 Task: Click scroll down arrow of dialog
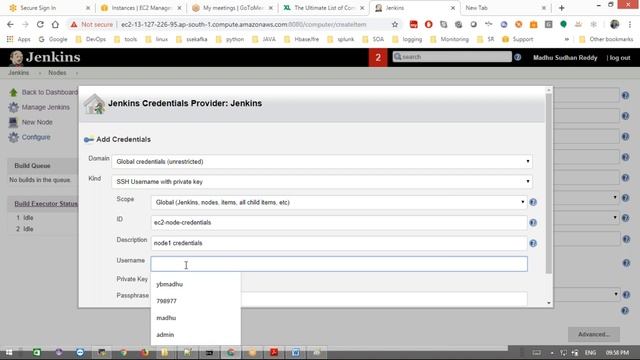[x=549, y=303]
